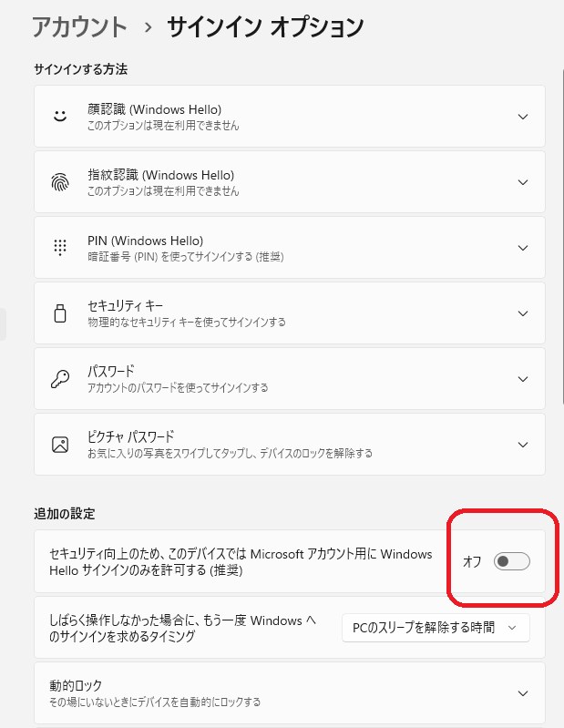Click the PIN keypad dots icon

(x=60, y=248)
